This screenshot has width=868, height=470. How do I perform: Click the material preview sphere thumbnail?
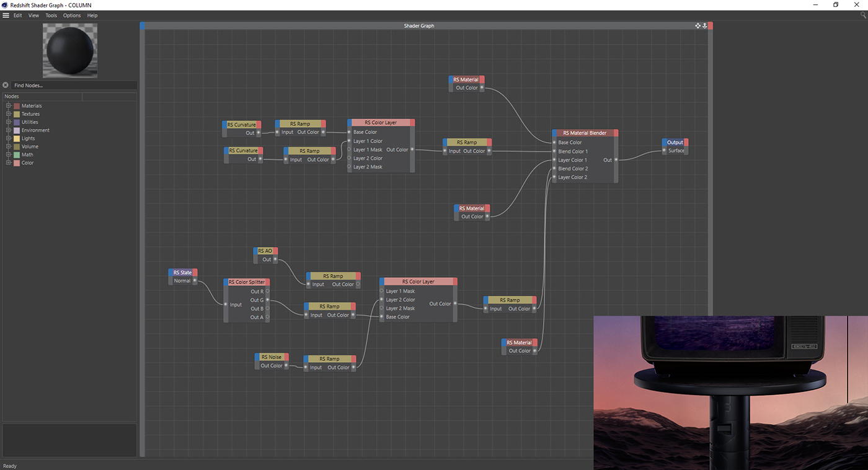tap(70, 50)
